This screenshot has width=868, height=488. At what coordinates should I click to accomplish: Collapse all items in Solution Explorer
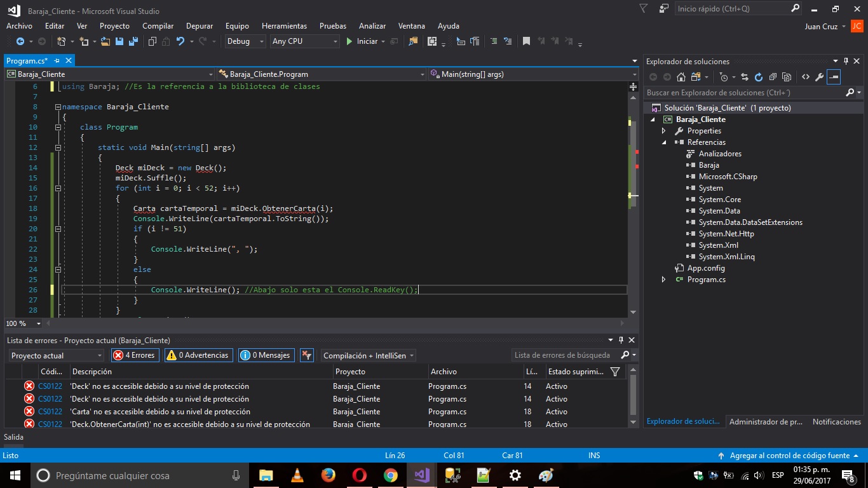(x=773, y=77)
